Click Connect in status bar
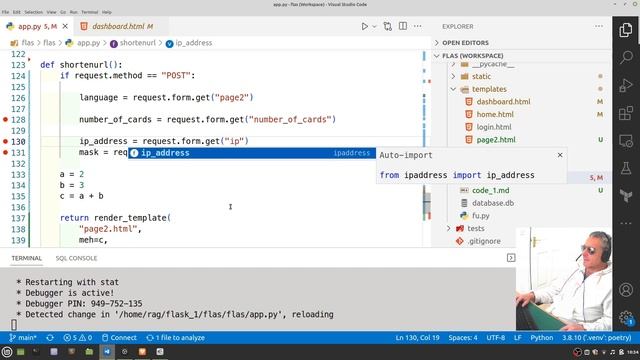 [119, 338]
